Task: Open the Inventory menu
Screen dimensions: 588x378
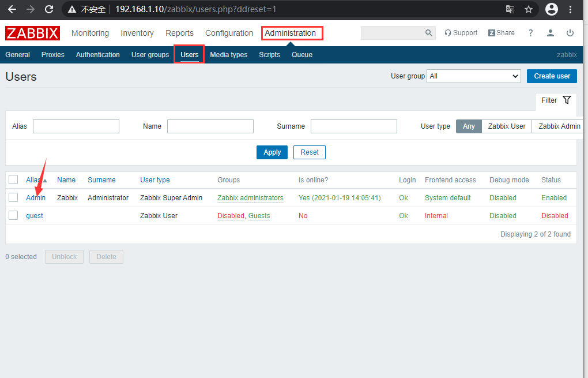Action: pos(137,33)
